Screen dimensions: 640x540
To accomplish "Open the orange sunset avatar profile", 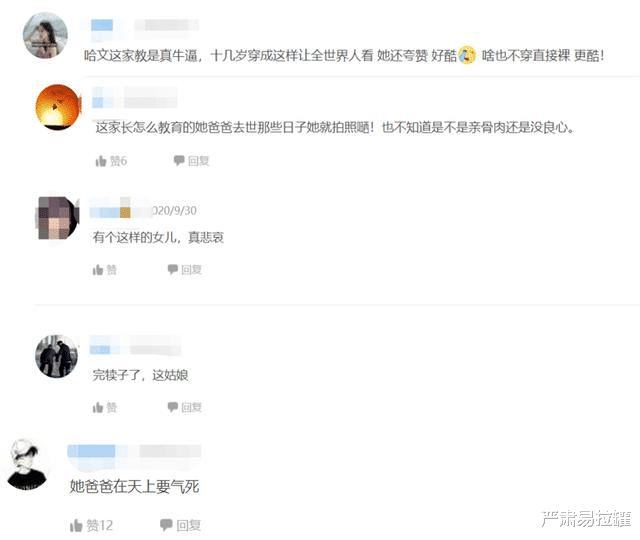I will point(58,107).
